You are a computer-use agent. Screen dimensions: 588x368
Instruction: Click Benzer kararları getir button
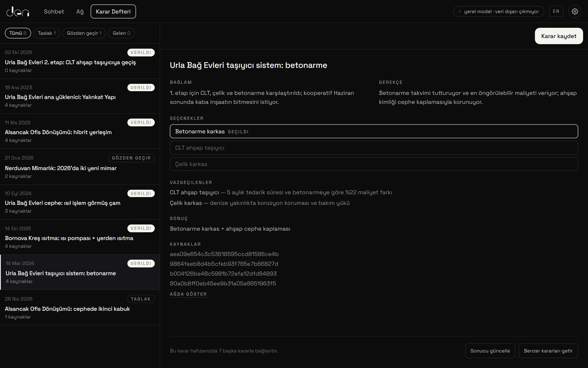pos(548,351)
